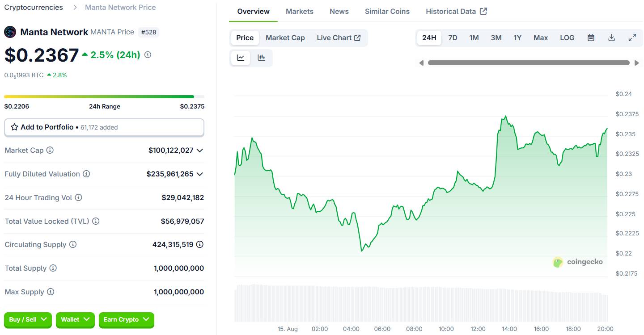Click the 24h Range progress bar
This screenshot has width=644, height=335.
104,96
